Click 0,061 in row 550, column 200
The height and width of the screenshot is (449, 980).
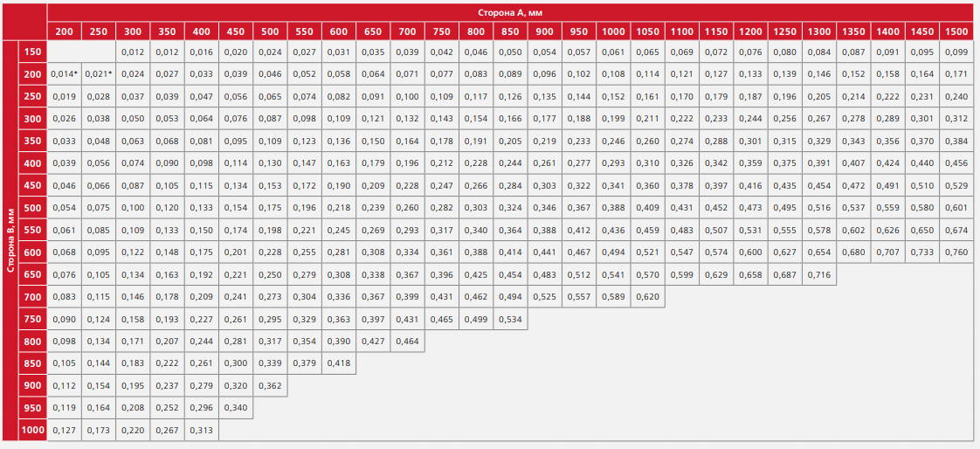(x=64, y=230)
